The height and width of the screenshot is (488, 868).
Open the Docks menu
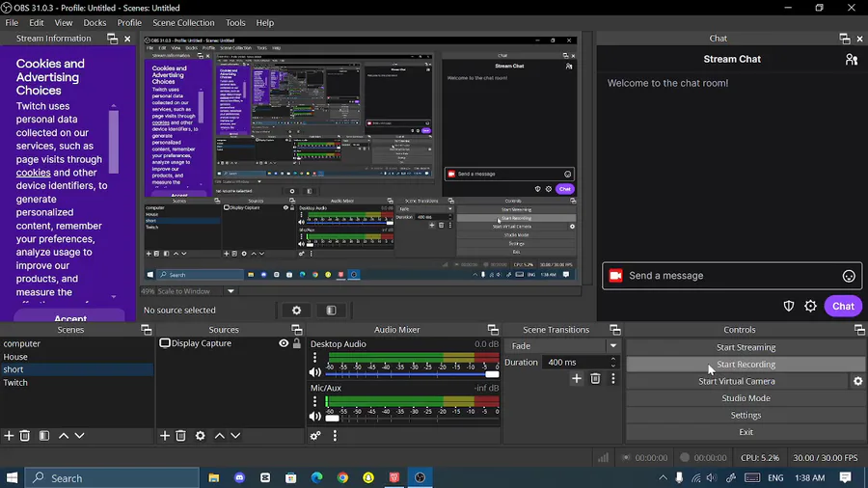pos(95,22)
